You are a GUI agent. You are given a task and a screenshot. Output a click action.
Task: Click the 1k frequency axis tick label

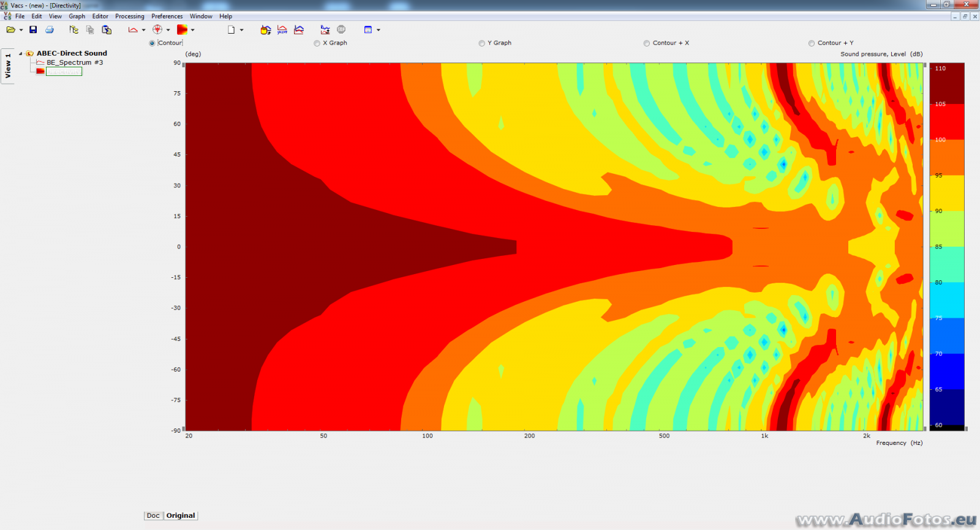764,436
